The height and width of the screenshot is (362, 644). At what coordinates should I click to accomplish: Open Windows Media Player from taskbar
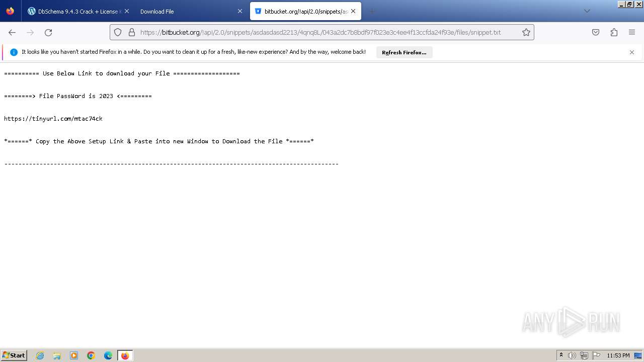point(74,355)
